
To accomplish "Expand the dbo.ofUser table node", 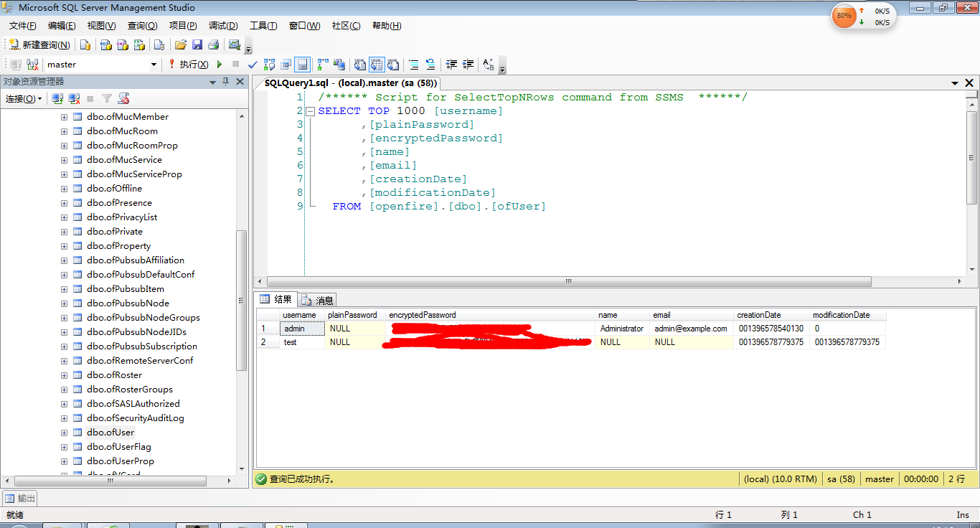I will coord(64,433).
